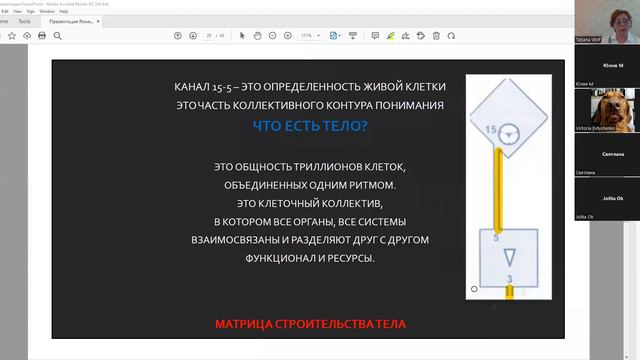Click the stamp tool icon

click(421, 36)
